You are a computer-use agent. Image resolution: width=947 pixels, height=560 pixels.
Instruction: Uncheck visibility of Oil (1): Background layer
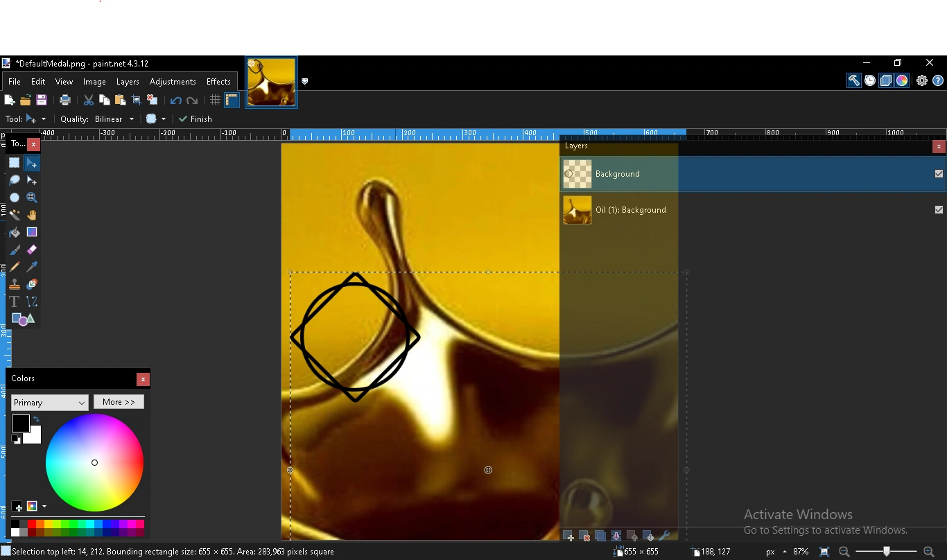(x=939, y=210)
